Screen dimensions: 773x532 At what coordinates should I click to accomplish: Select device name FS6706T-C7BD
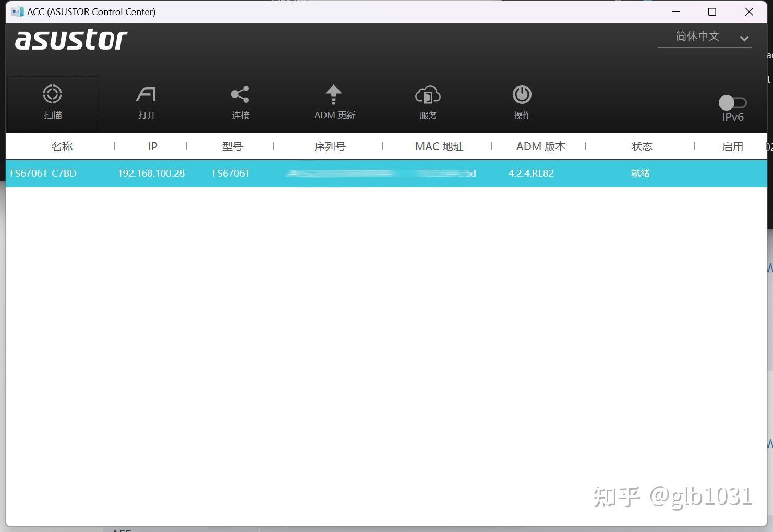[43, 173]
